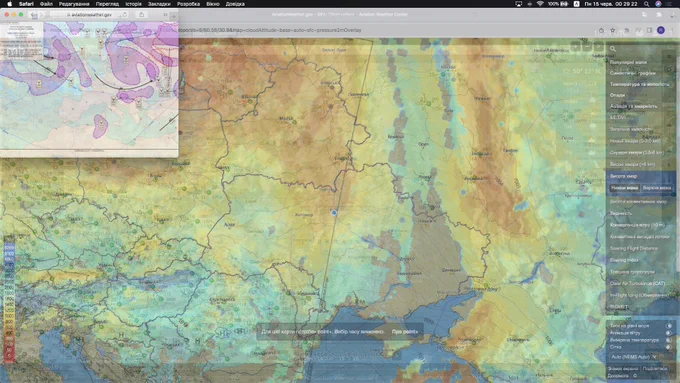Open map location search magnifier

point(613,49)
